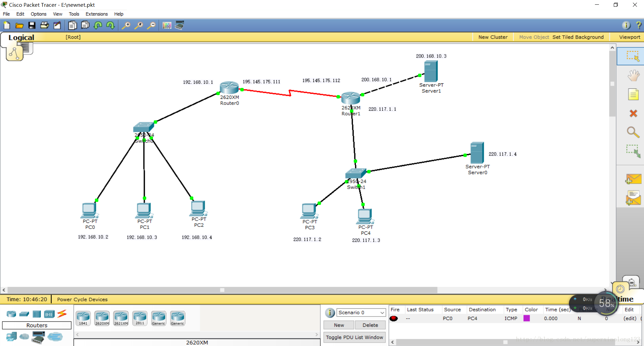
Task: Switch to the Logical workspace tab
Action: [21, 37]
